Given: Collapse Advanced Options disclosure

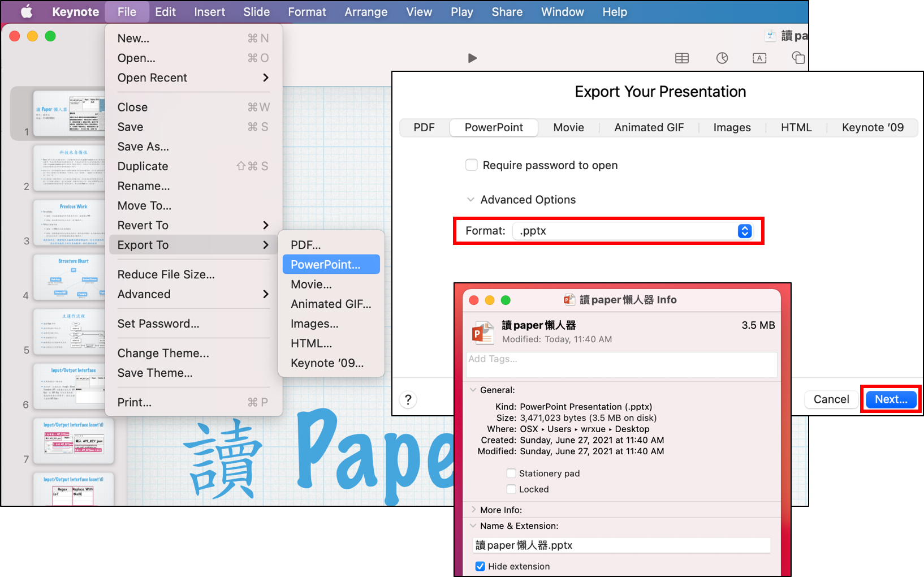Looking at the screenshot, I should click(x=470, y=200).
